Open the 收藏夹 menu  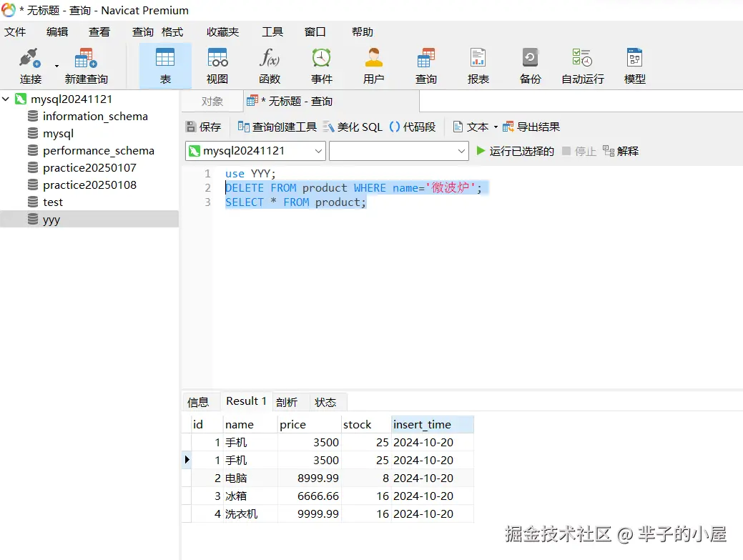[222, 31]
